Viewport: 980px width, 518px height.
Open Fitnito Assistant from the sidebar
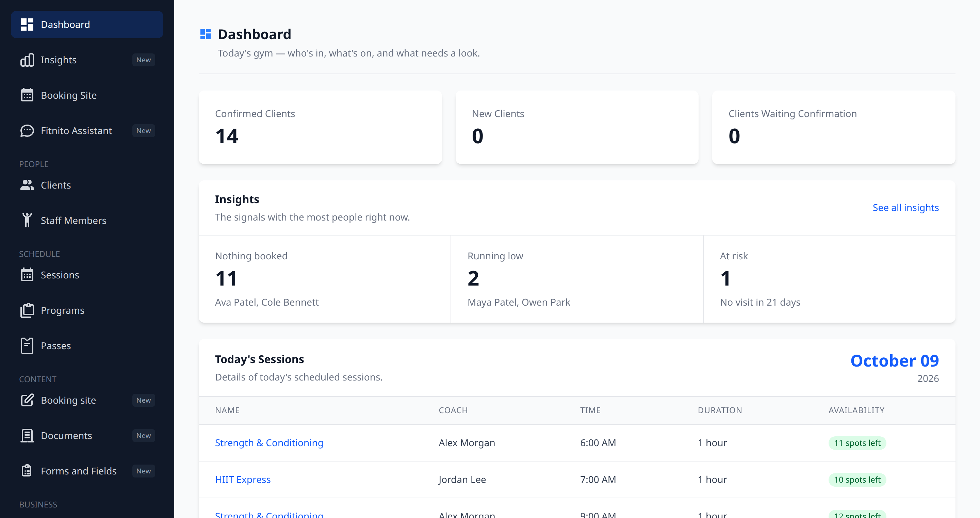87,131
